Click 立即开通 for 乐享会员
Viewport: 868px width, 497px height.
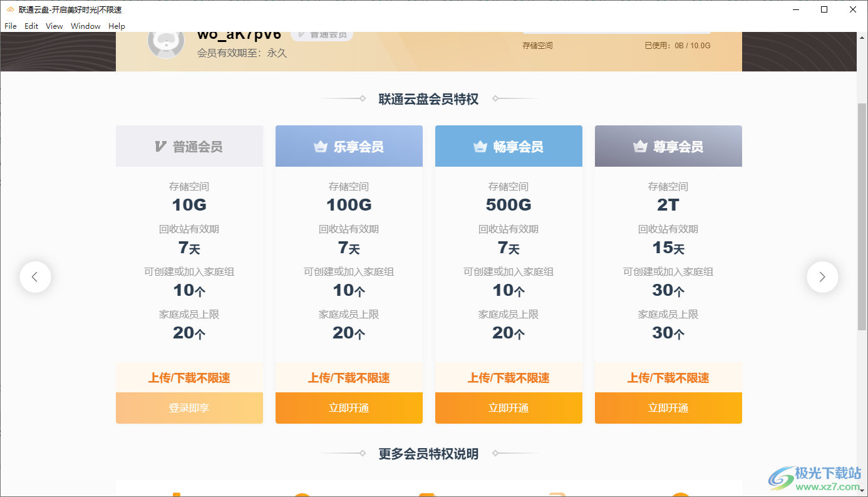click(349, 408)
